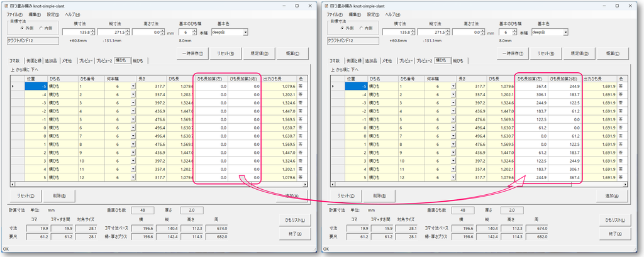Select 横ひも tab in left window

coord(121,60)
